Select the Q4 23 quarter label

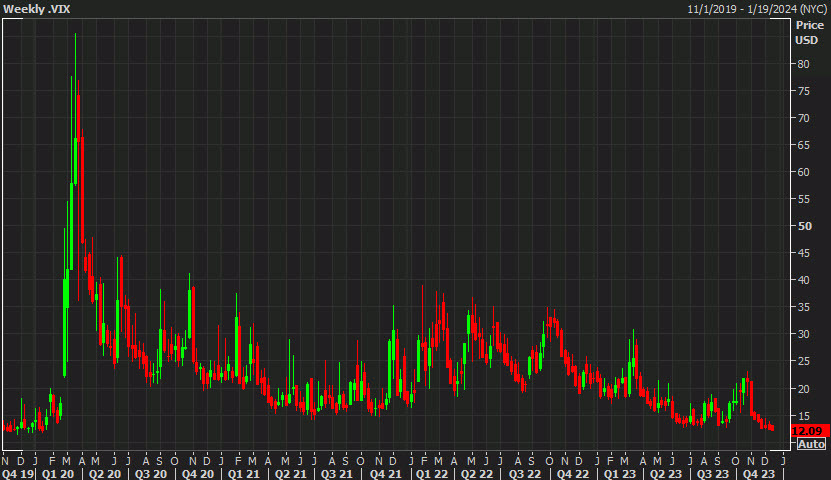tap(759, 474)
